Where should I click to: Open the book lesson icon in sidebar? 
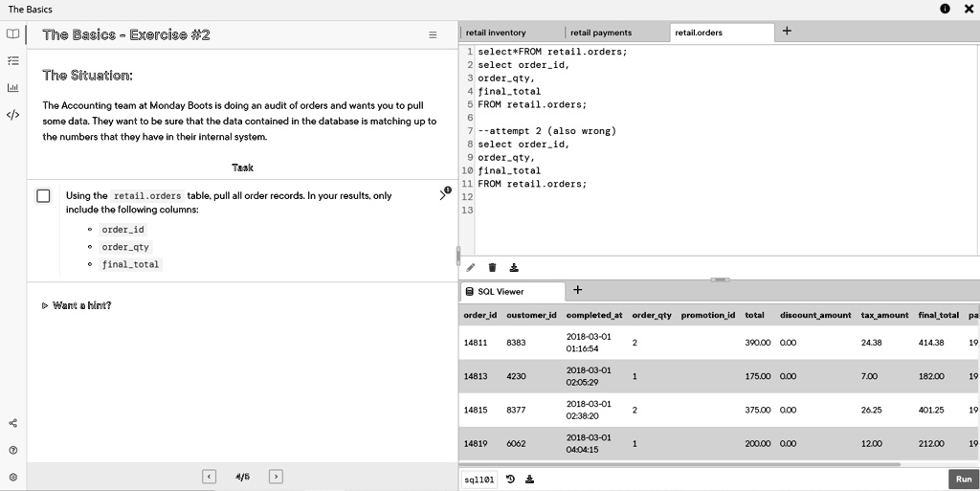click(12, 33)
